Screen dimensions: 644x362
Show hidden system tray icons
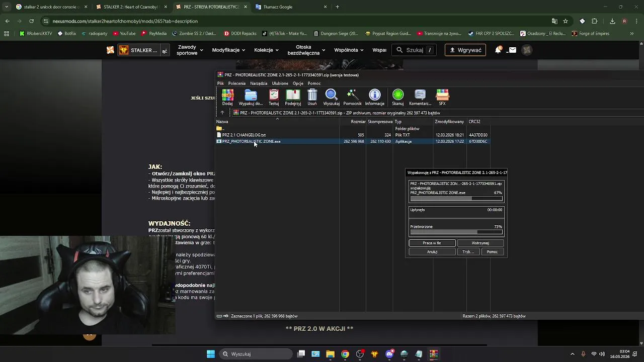click(x=572, y=354)
